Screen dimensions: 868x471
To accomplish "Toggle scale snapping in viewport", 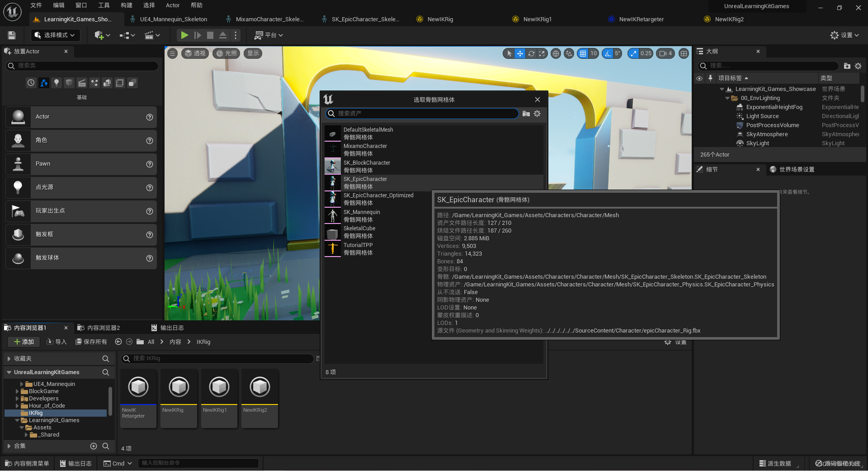I will 633,53.
